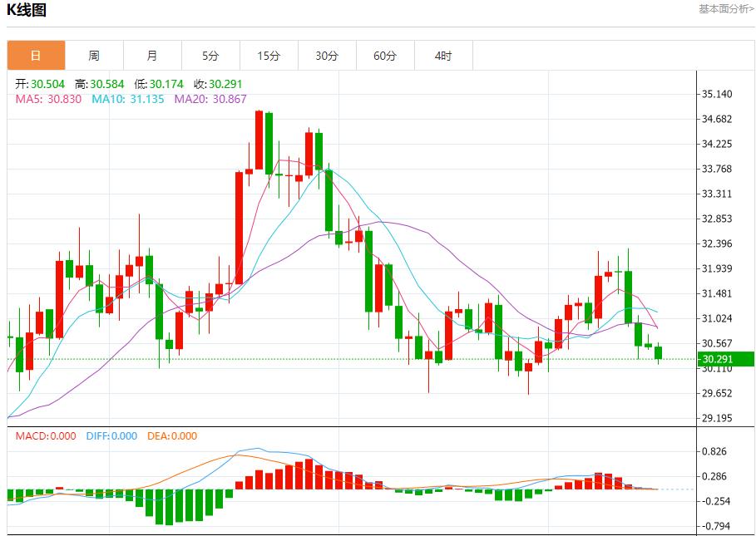This screenshot has height=536, width=756.
Task: Click the DEA value label
Action: [172, 436]
